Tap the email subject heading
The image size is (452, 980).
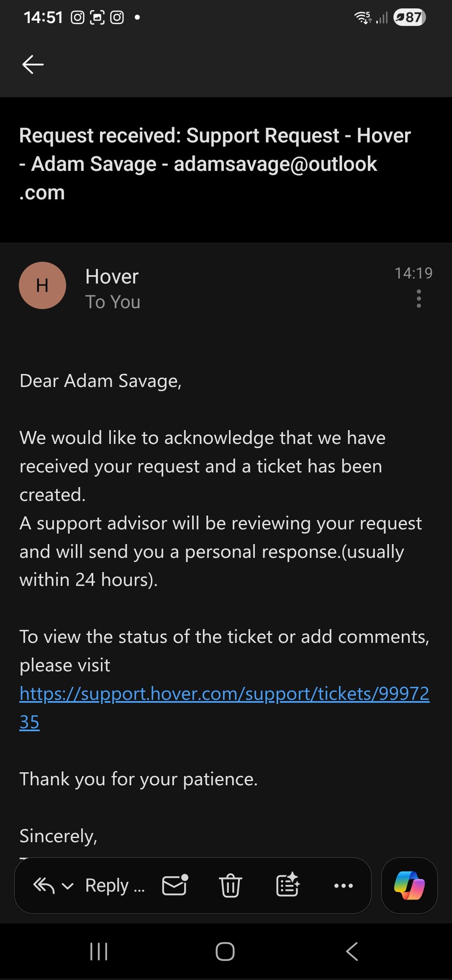(215, 164)
